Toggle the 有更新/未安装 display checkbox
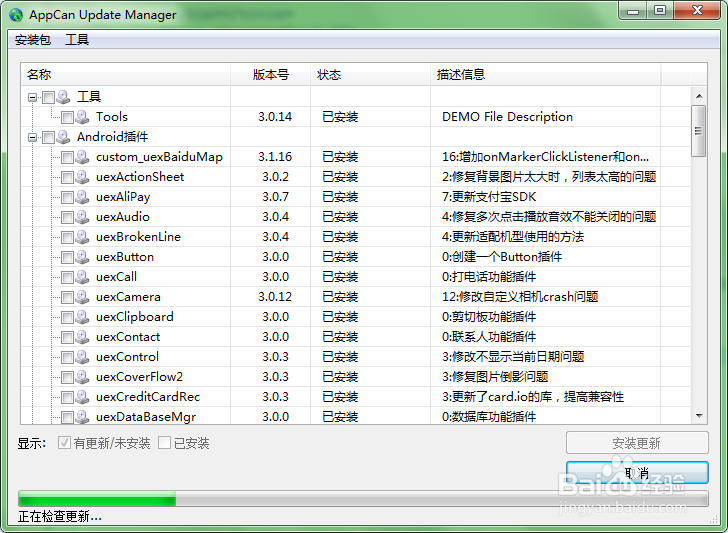 click(x=64, y=443)
